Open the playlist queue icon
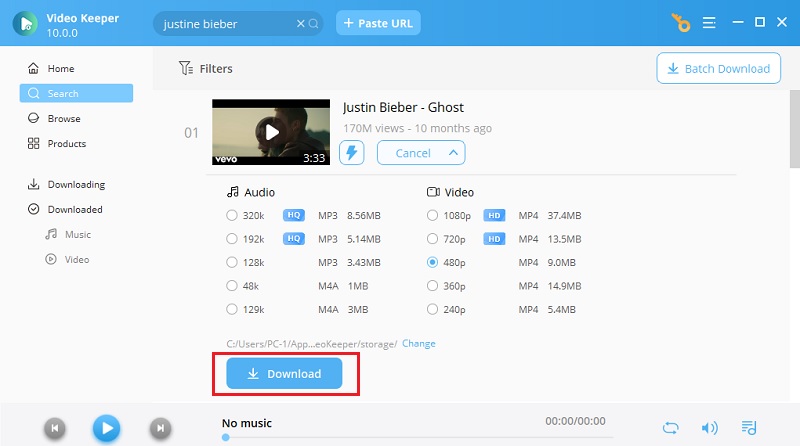800x446 pixels. click(749, 428)
